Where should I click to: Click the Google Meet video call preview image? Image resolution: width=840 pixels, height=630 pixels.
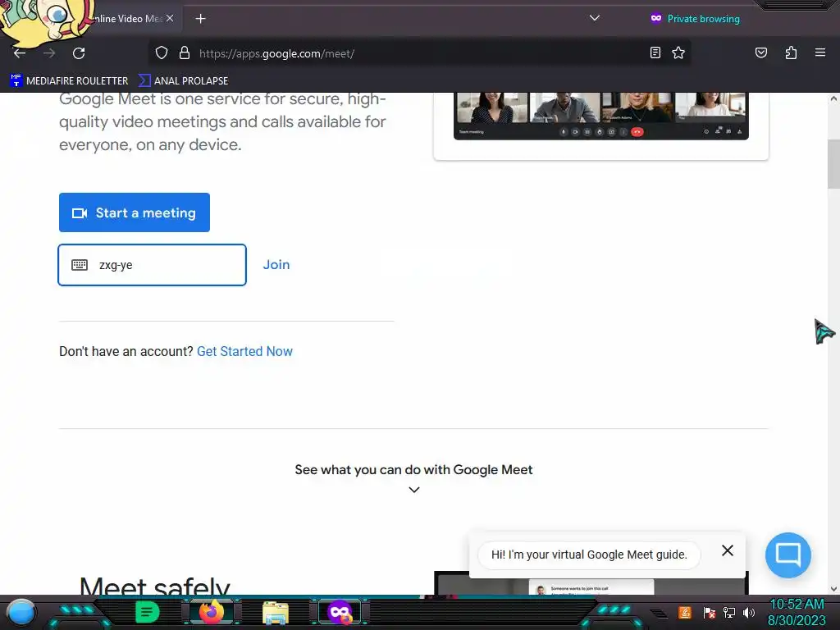pos(601,116)
